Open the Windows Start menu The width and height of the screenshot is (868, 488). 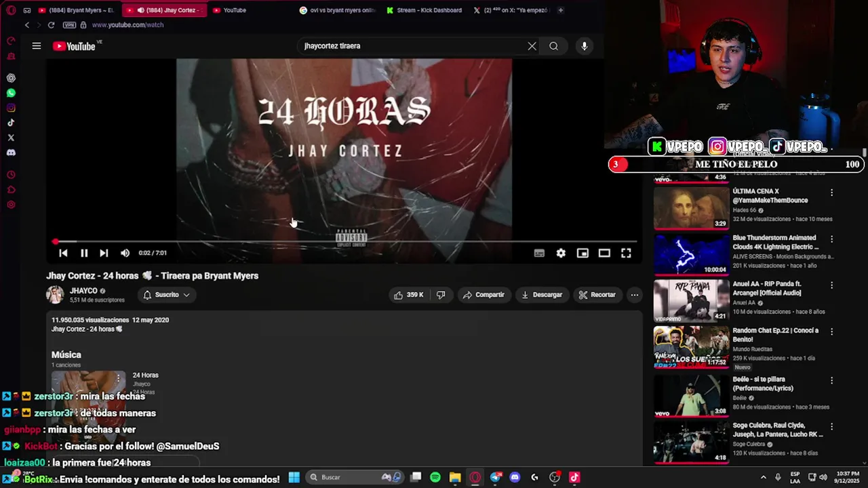(x=294, y=477)
